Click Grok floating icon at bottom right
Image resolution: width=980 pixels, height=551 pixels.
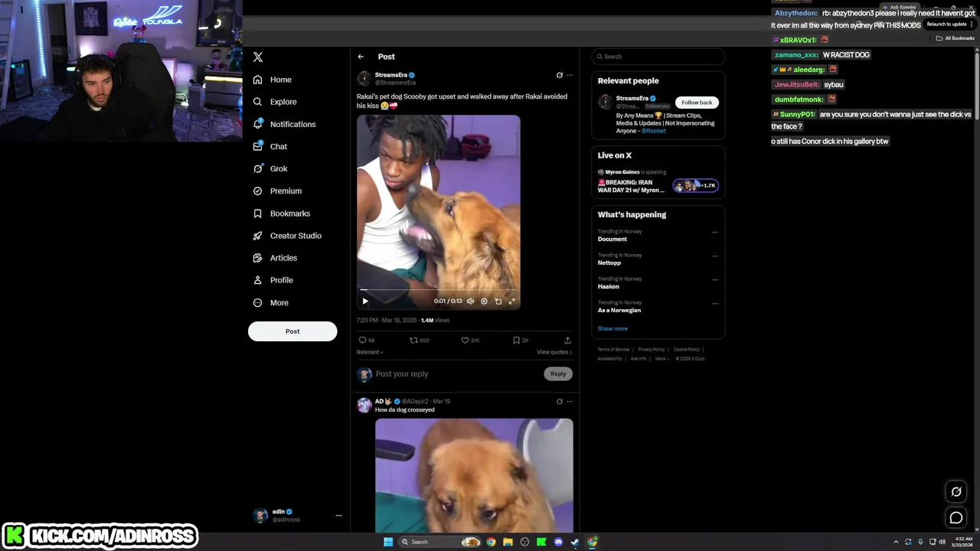(x=956, y=492)
